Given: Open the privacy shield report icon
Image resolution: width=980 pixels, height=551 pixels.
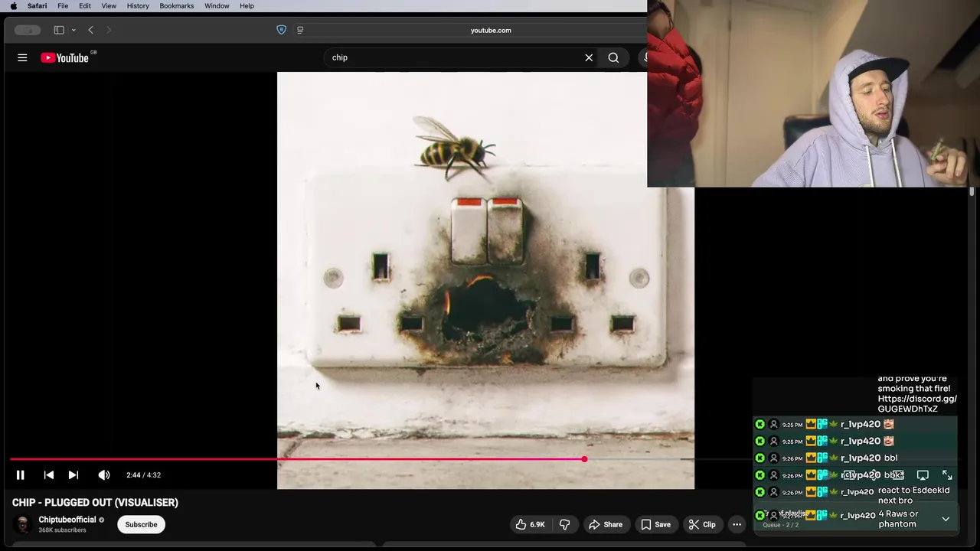Looking at the screenshot, I should [x=281, y=30].
